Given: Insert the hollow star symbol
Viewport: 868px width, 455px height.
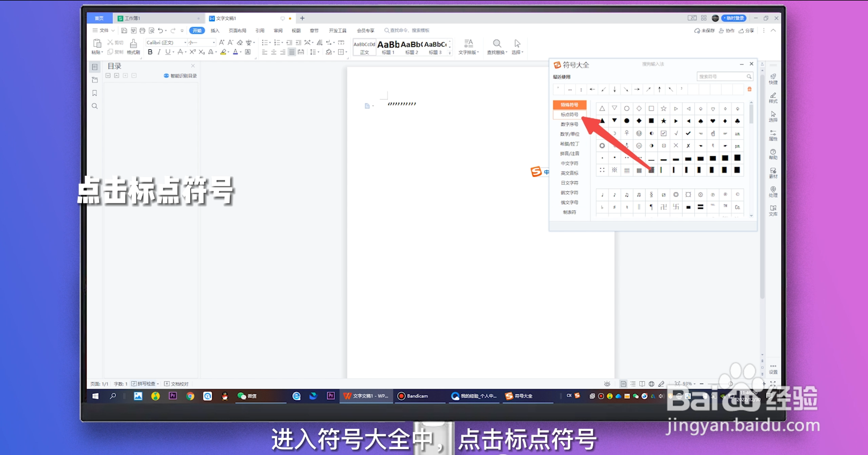Looking at the screenshot, I should click(x=663, y=108).
